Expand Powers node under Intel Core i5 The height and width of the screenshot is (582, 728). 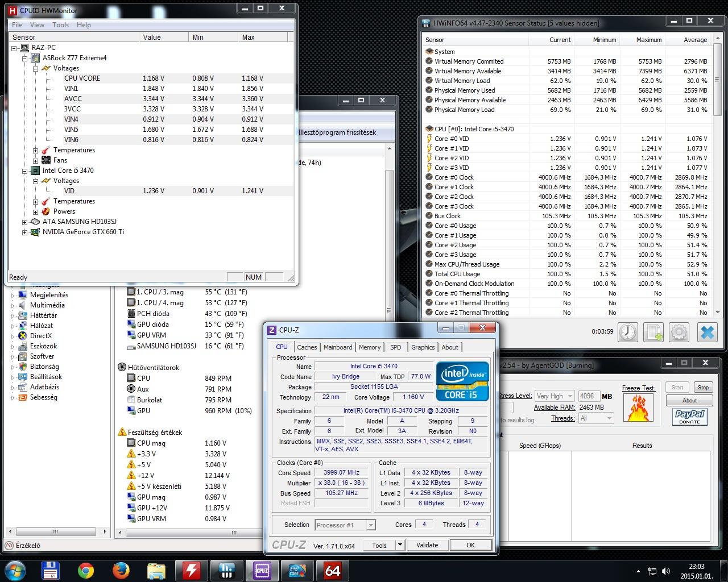(36, 212)
